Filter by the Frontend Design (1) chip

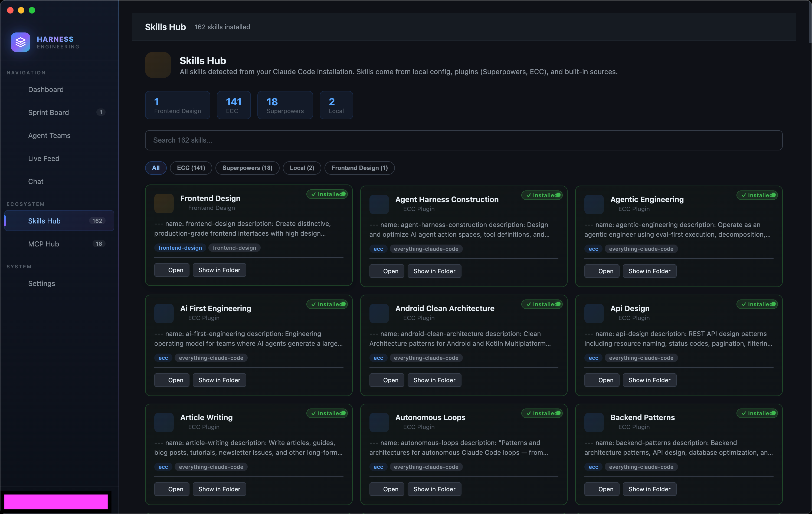pyautogui.click(x=359, y=168)
